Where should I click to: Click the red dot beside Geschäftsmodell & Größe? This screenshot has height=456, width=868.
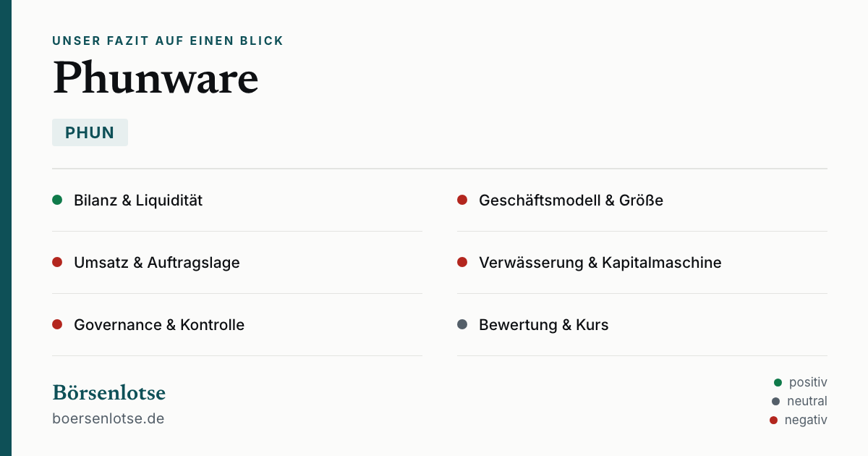click(462, 200)
